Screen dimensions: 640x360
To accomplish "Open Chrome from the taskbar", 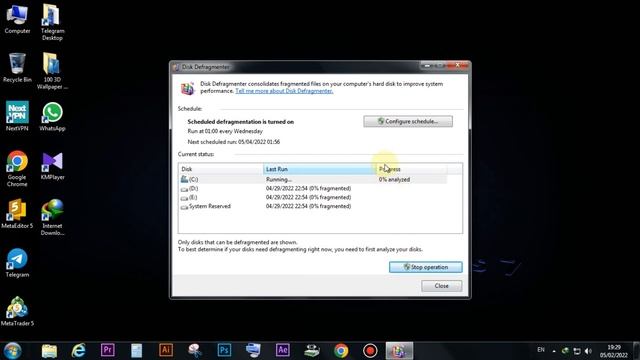I will pos(341,351).
